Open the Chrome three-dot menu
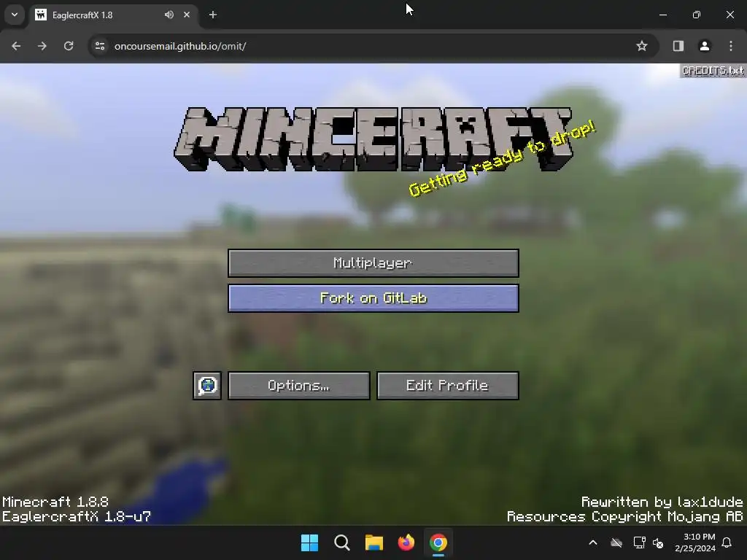 [731, 46]
